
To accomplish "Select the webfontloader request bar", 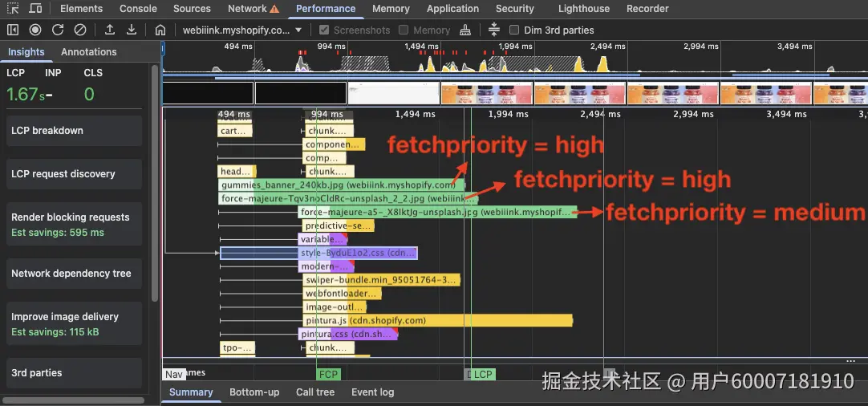I will coord(342,293).
